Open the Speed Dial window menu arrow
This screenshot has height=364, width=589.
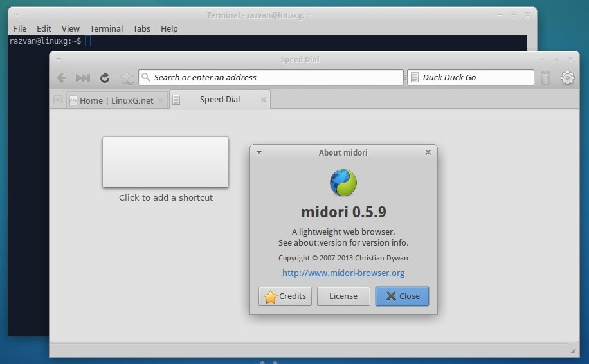tap(59, 59)
